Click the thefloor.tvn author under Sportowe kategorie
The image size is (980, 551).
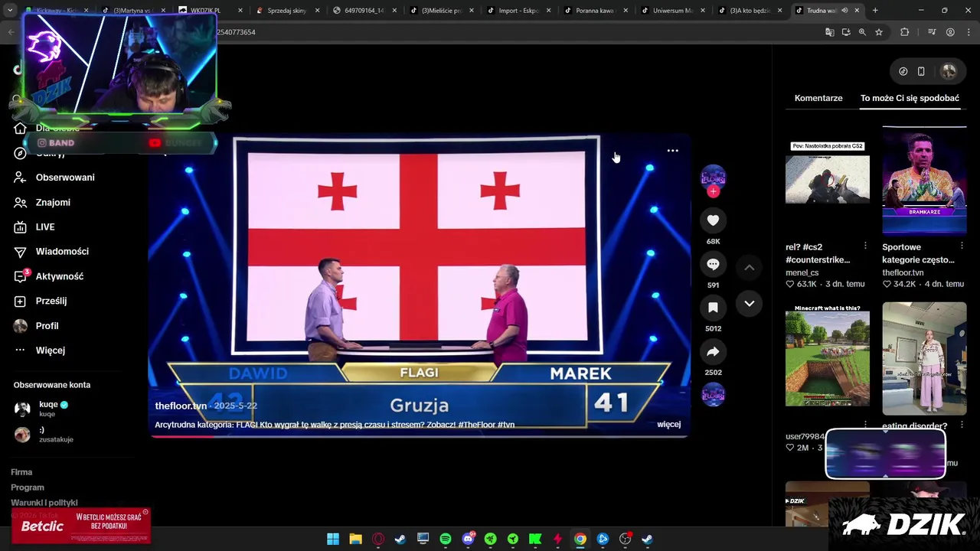[x=903, y=272]
